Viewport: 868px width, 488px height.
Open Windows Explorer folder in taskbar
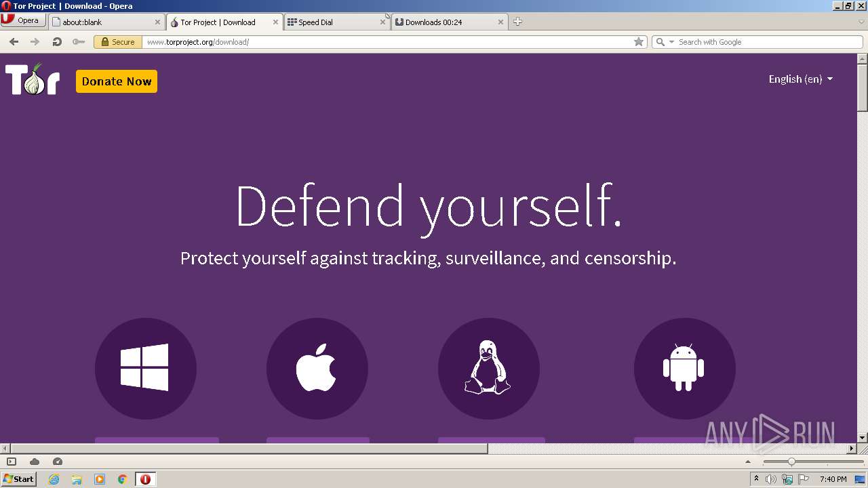pyautogui.click(x=77, y=479)
